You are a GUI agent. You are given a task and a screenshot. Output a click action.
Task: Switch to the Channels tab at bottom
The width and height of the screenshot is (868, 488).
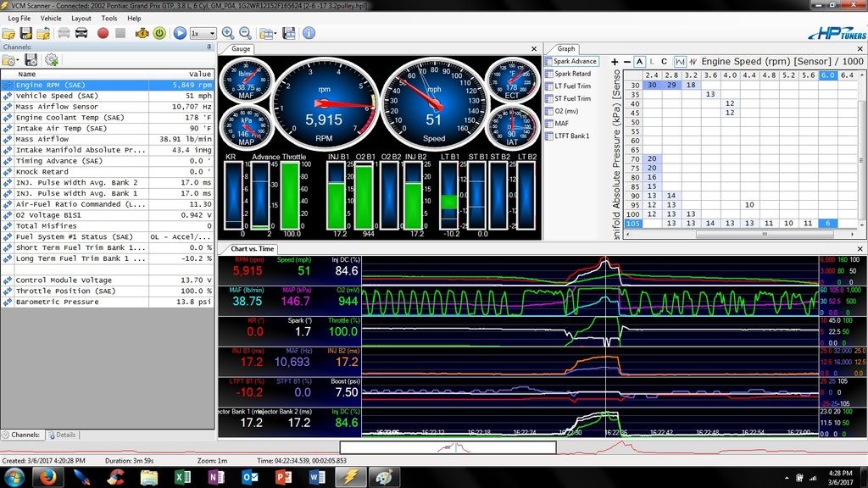coord(22,435)
